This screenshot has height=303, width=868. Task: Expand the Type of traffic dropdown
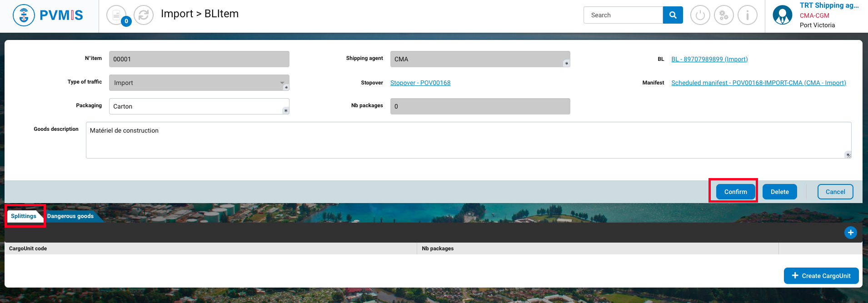(x=199, y=83)
